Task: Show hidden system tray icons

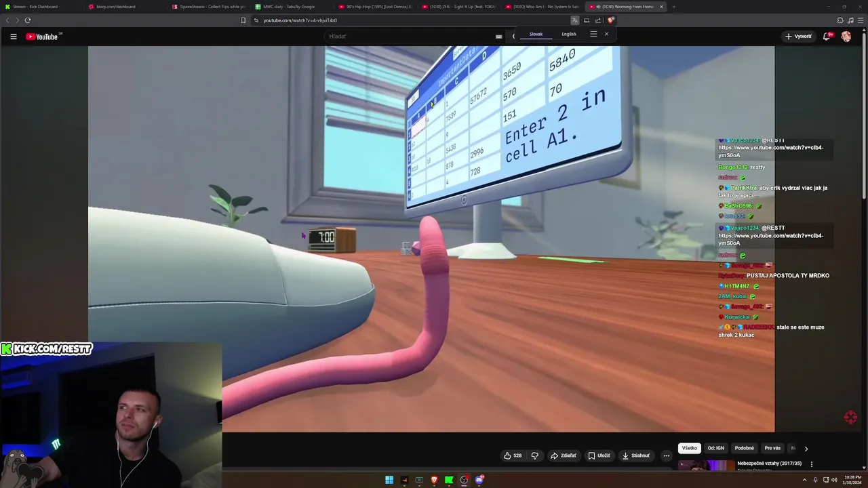Action: pyautogui.click(x=804, y=480)
